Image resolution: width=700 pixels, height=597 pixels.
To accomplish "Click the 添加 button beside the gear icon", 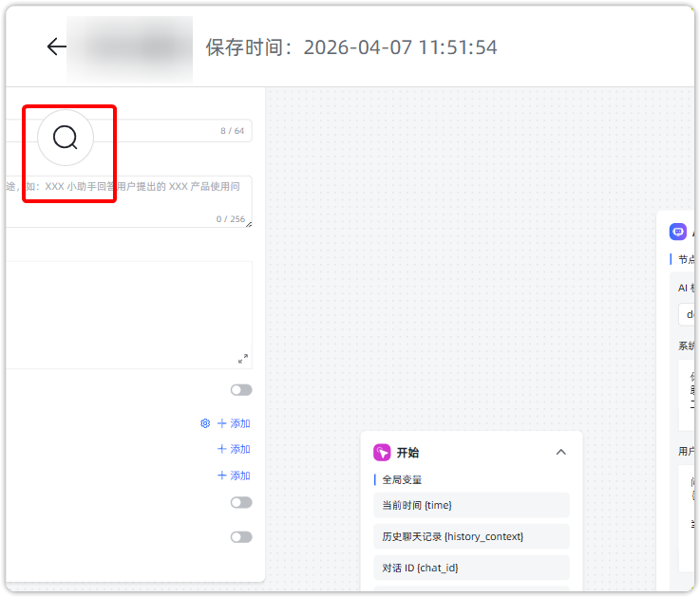I will [x=234, y=423].
